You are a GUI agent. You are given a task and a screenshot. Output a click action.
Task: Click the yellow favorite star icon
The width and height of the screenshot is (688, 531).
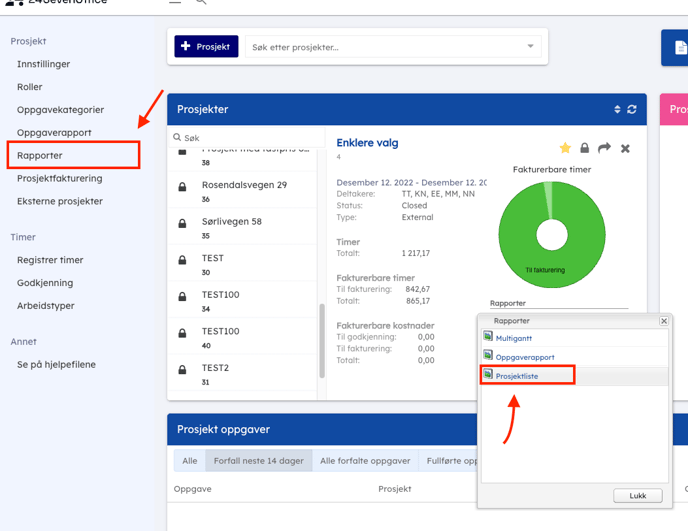(565, 148)
